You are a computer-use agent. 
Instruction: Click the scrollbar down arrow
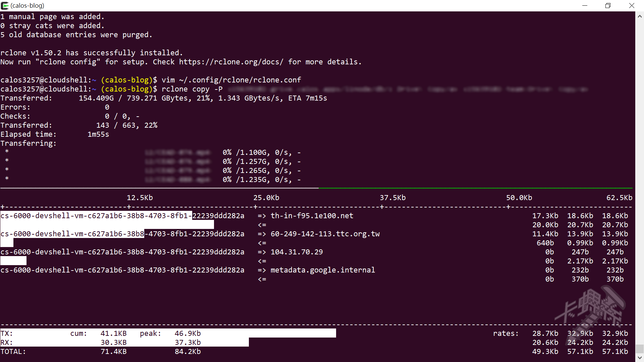pos(640,358)
